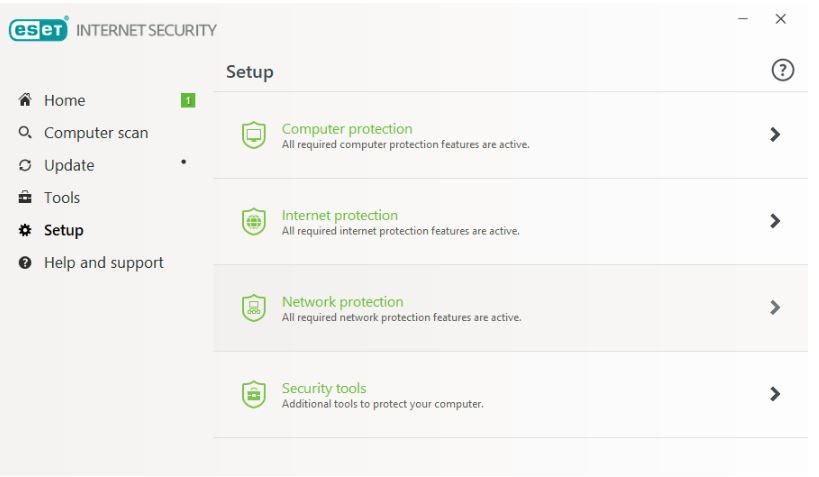The image size is (819, 477).
Task: Open help via the question mark icon
Action: 782,70
